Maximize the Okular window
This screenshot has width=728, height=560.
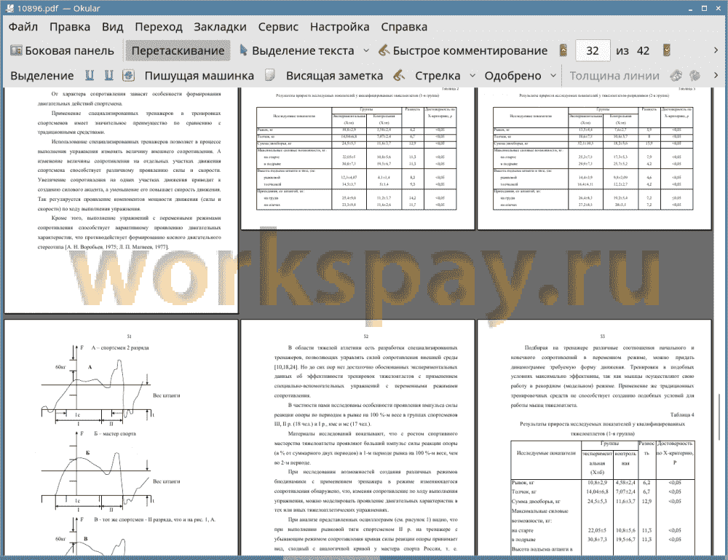pos(704,8)
